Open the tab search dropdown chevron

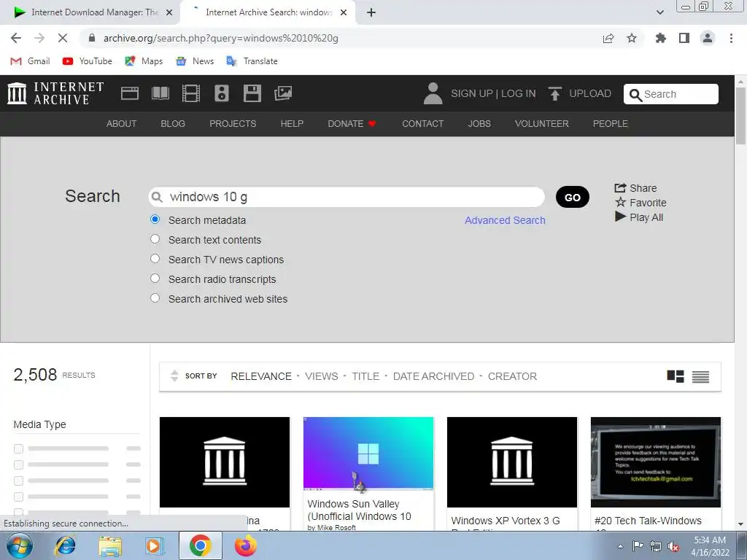(x=659, y=12)
